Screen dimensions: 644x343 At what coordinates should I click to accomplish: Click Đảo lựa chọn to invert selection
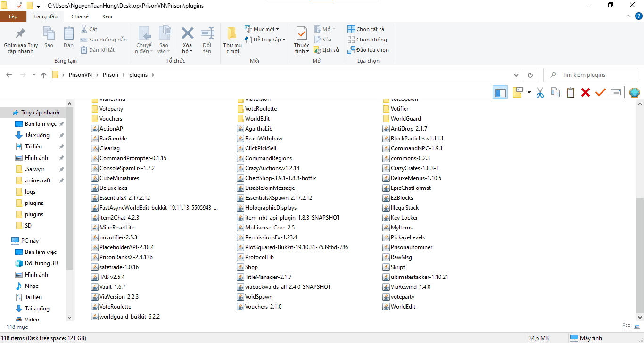pos(368,50)
